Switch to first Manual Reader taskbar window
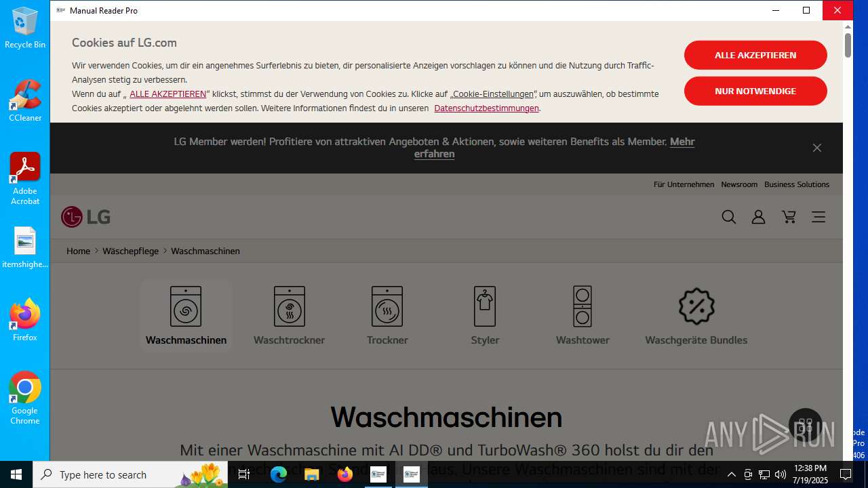Viewport: 868px width, 488px height. click(x=378, y=474)
